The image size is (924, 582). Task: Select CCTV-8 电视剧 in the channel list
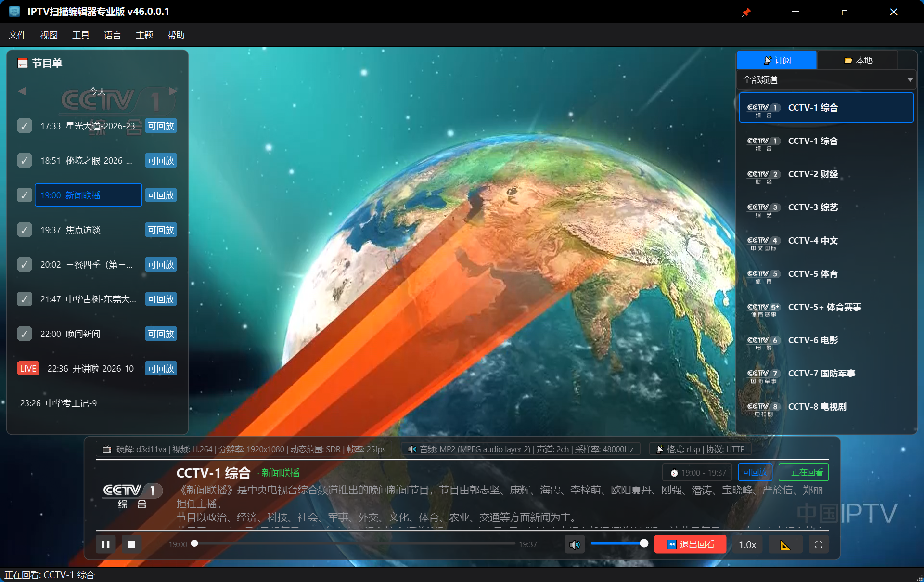coord(826,407)
